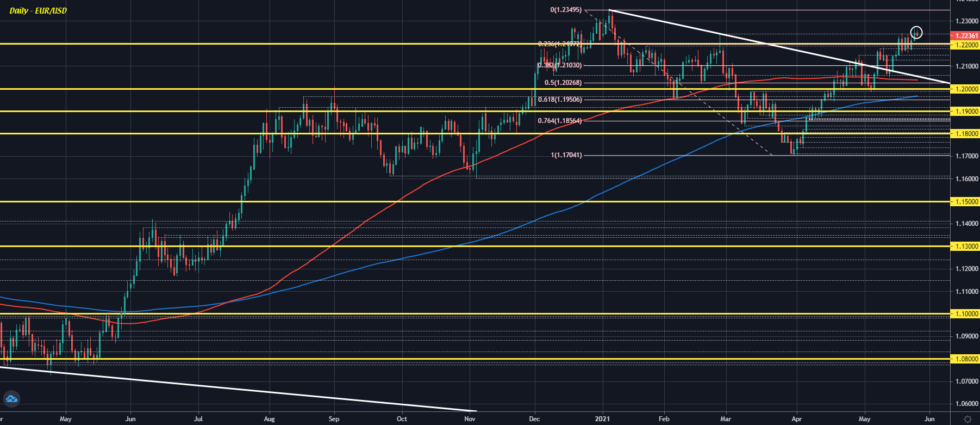Click the Daily - EUR/USD chart title
Viewport: 980px width, 425px height.
(x=38, y=10)
